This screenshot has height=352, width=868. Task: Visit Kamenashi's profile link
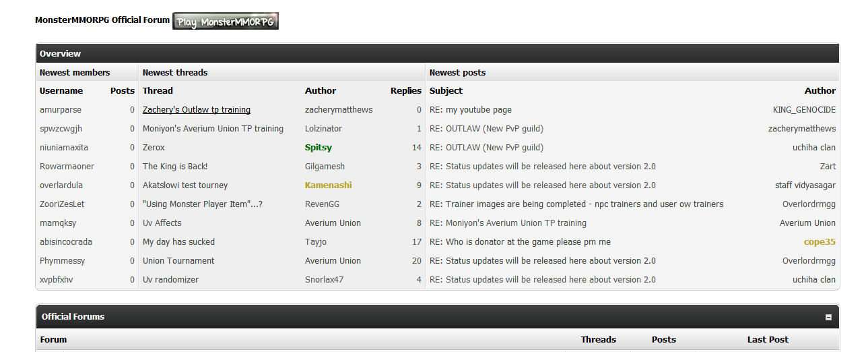pyautogui.click(x=328, y=185)
